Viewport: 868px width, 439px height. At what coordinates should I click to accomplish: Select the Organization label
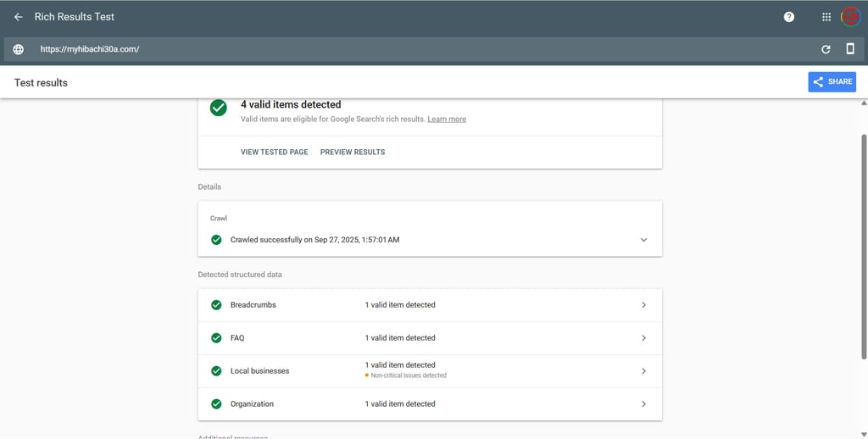[x=252, y=404]
